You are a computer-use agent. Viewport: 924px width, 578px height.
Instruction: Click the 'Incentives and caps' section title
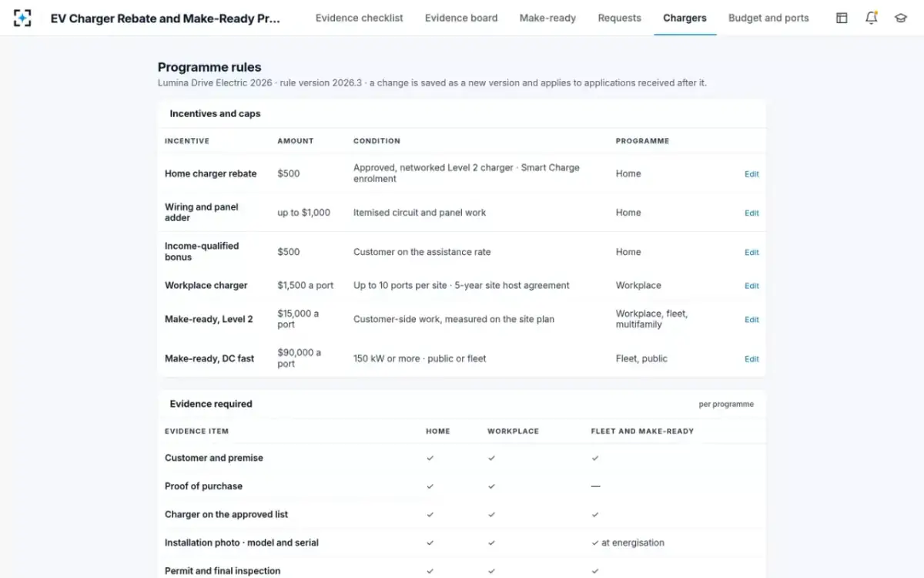click(x=215, y=113)
